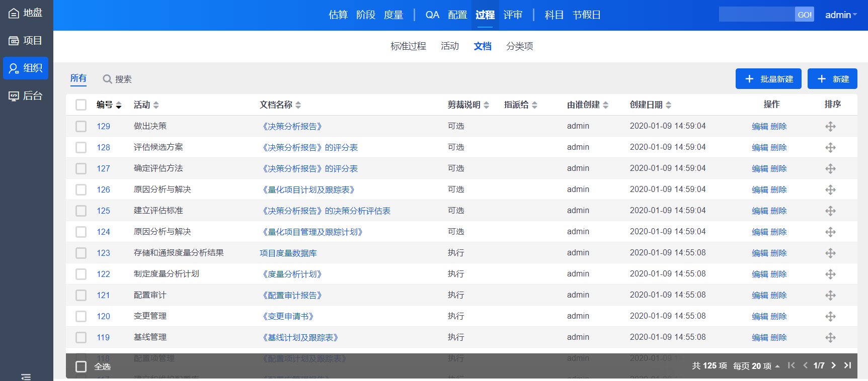The image size is (868, 381).
Task: Switch to the 标准过程 tab
Action: pyautogui.click(x=408, y=46)
